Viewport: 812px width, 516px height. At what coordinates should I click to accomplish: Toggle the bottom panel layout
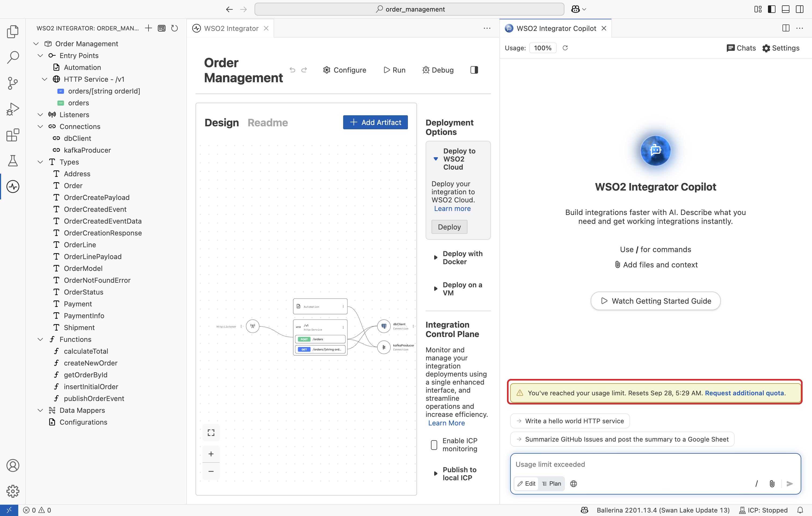pos(786,9)
